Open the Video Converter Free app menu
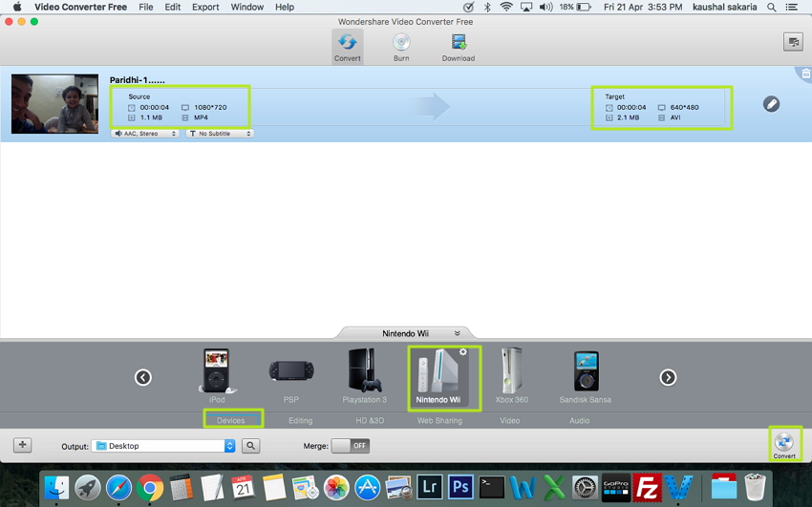The width and height of the screenshot is (812, 507). pos(81,8)
